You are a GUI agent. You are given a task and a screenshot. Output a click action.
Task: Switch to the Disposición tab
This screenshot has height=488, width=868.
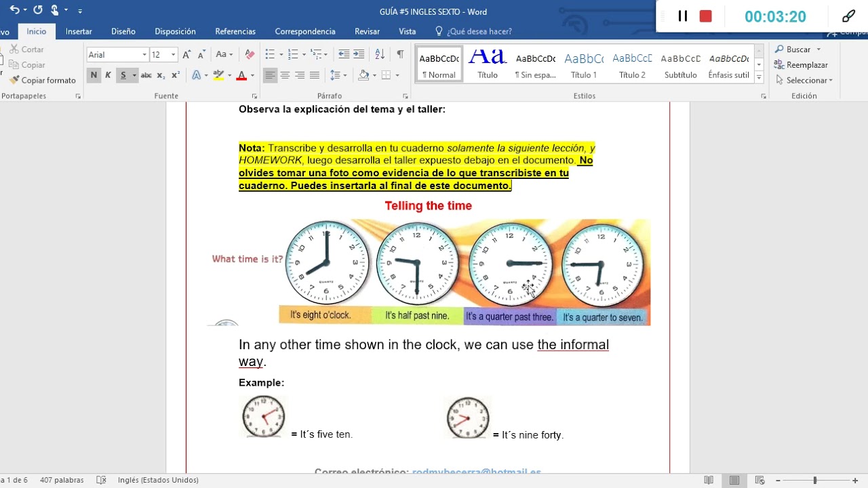click(175, 31)
